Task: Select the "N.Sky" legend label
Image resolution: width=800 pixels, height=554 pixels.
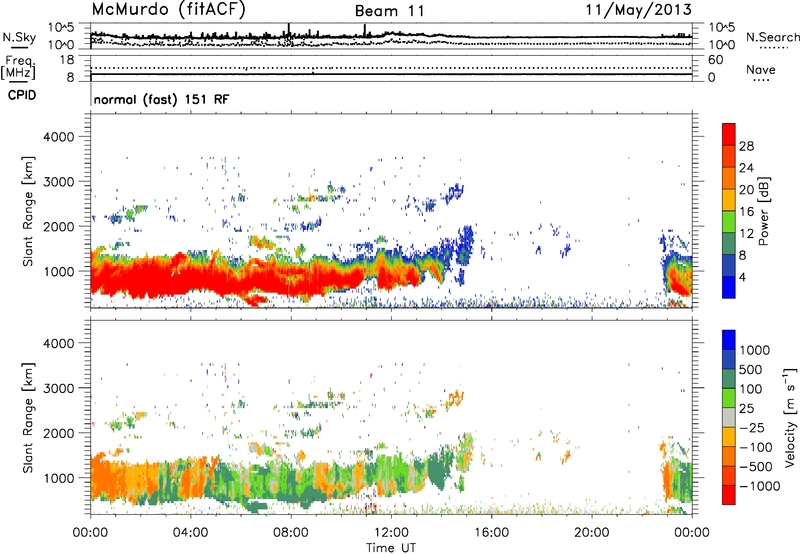Action: click(x=19, y=37)
